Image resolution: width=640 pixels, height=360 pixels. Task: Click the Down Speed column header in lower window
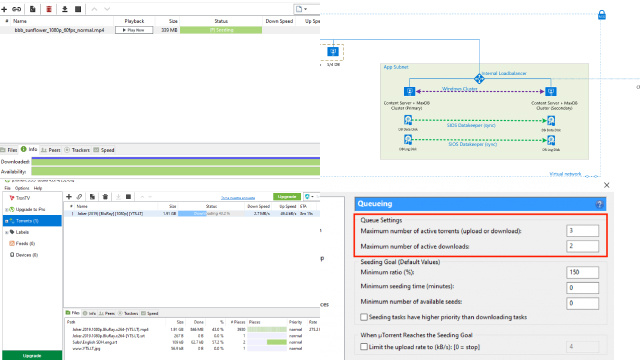coord(258,206)
